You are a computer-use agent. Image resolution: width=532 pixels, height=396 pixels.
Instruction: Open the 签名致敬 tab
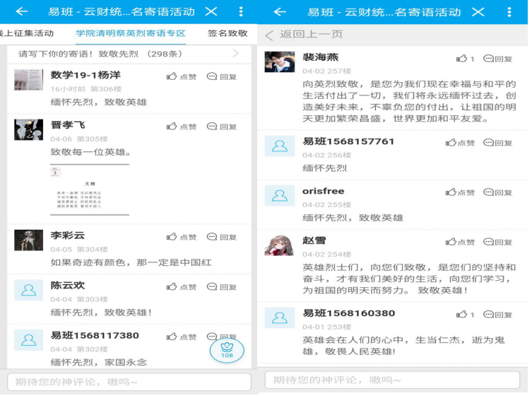coord(227,33)
